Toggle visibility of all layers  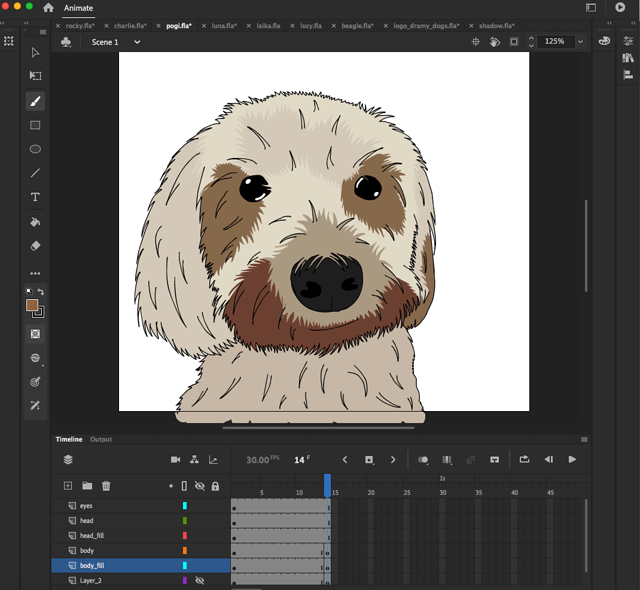pos(200,486)
